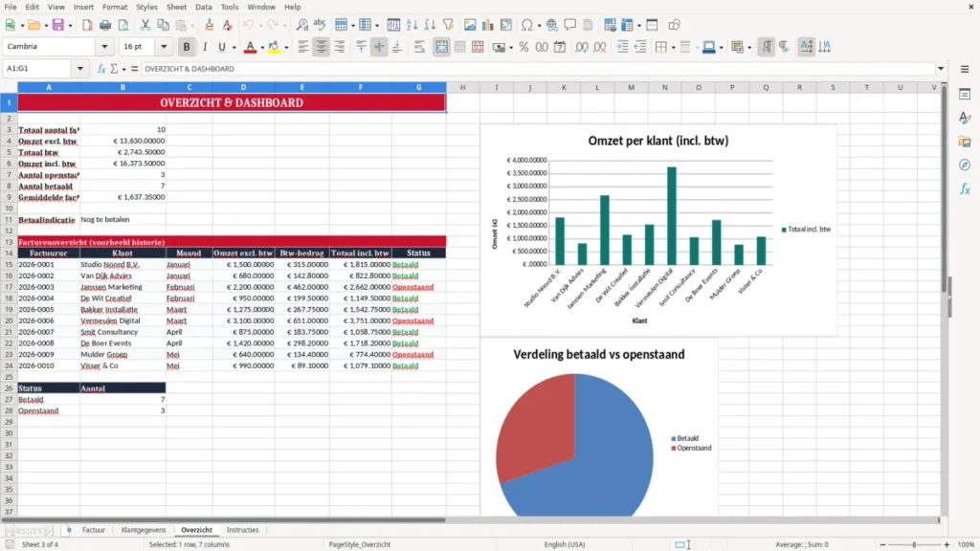The image size is (980, 551).
Task: Open sidebar settings hamburger button
Action: [965, 69]
